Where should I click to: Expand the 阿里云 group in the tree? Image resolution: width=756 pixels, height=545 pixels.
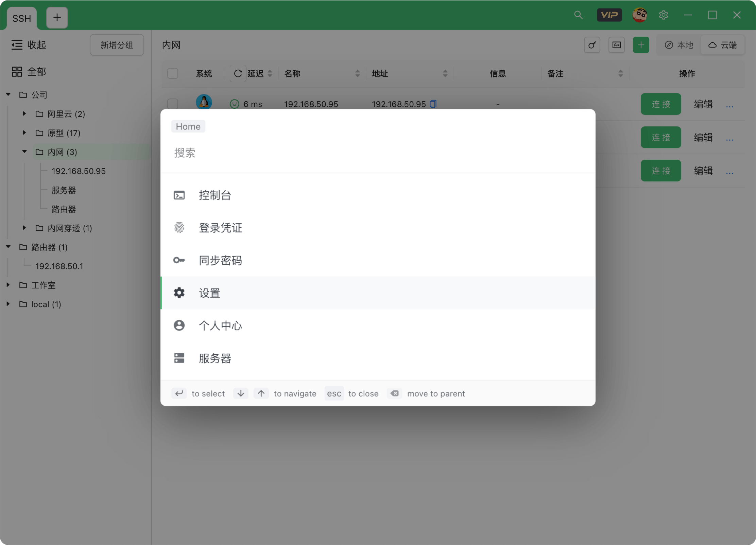pos(24,114)
